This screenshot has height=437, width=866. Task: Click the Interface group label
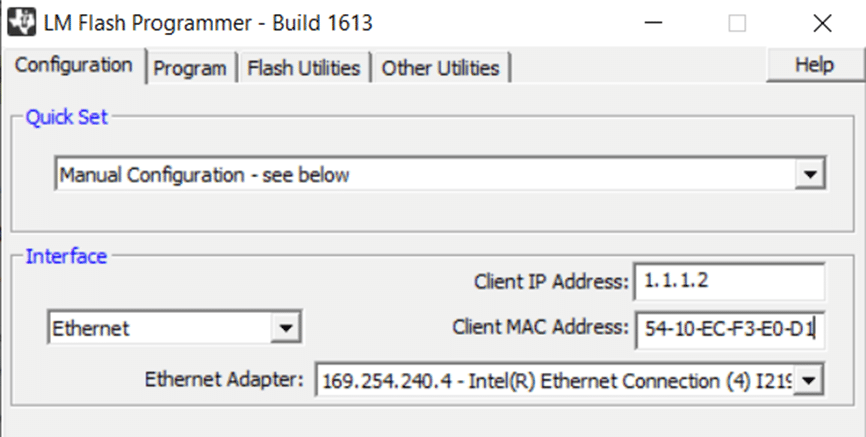pyautogui.click(x=66, y=256)
